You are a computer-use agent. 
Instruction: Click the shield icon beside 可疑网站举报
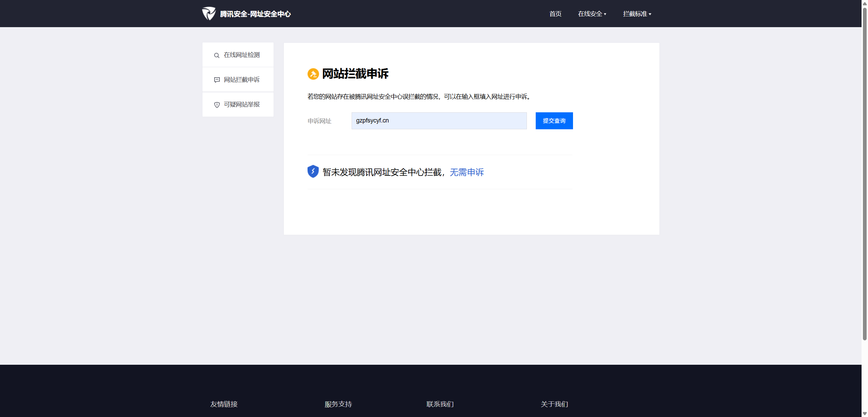click(x=217, y=105)
